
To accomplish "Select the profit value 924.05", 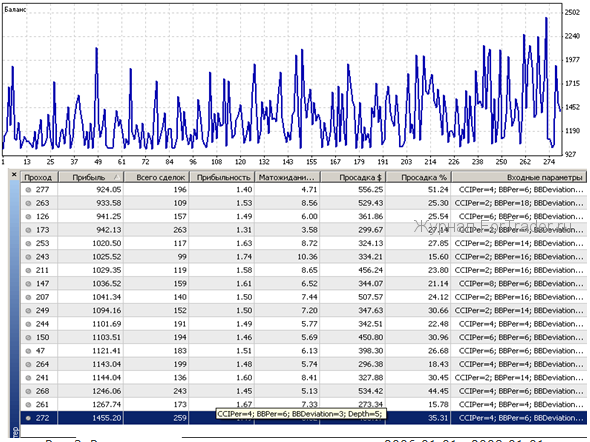I will 108,190.
